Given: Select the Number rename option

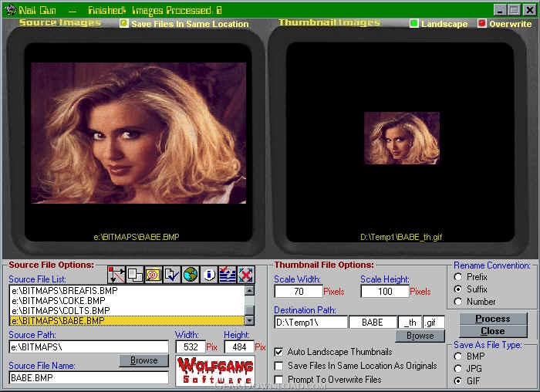Looking at the screenshot, I should click(458, 302).
